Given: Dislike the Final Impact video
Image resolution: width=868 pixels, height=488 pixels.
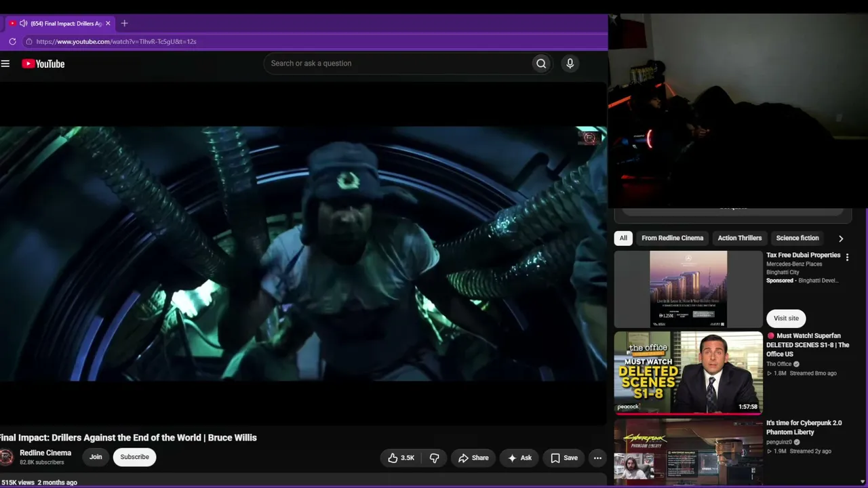Looking at the screenshot, I should (434, 457).
